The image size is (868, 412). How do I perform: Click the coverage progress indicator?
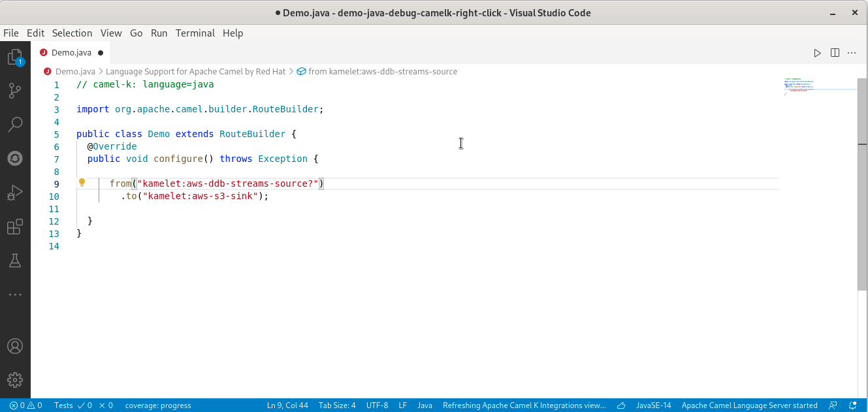click(159, 405)
